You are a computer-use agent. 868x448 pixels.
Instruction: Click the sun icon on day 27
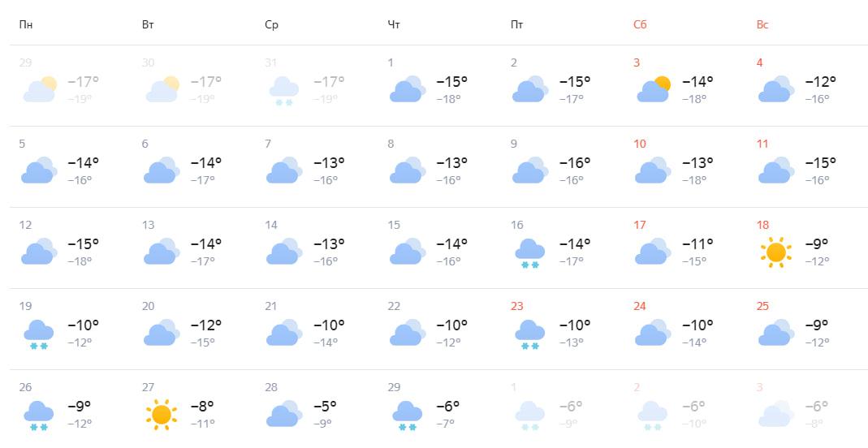161,414
